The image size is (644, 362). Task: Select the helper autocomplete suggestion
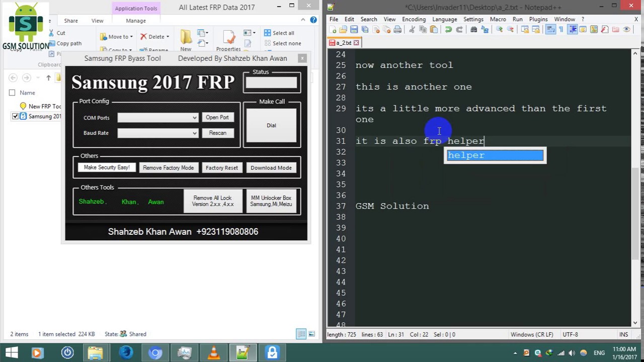point(495,155)
